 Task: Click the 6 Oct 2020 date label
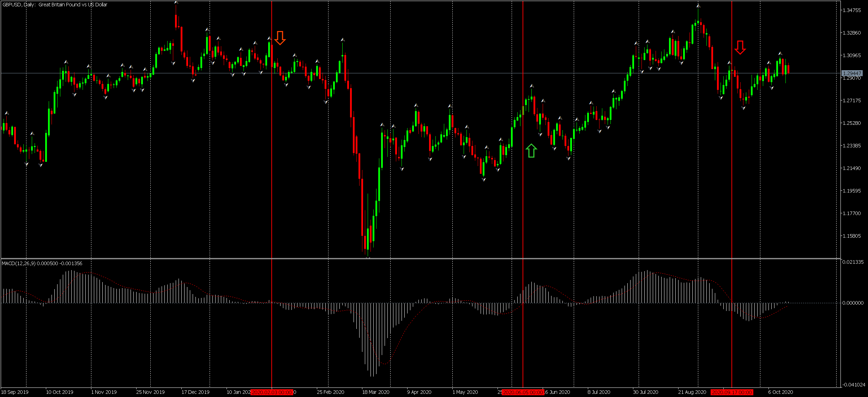780,392
